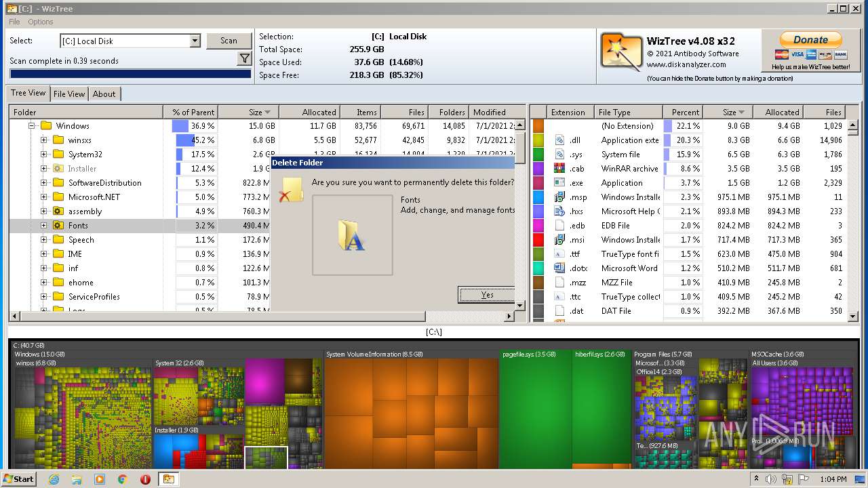This screenshot has width=868, height=488.
Task: Switch to the File View tab
Action: (x=69, y=94)
